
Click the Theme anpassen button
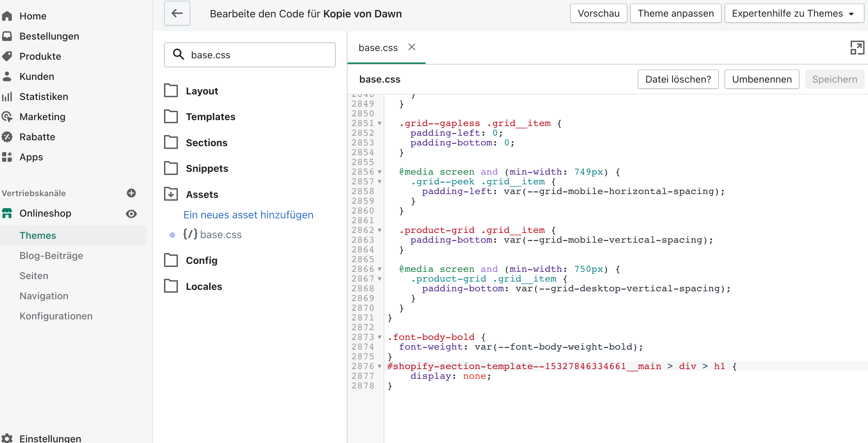[x=675, y=14]
